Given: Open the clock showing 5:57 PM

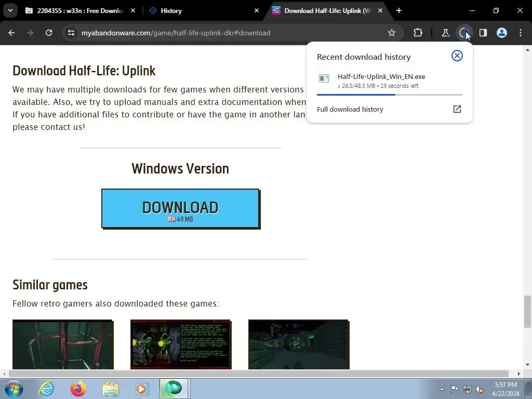Looking at the screenshot, I should [506, 389].
